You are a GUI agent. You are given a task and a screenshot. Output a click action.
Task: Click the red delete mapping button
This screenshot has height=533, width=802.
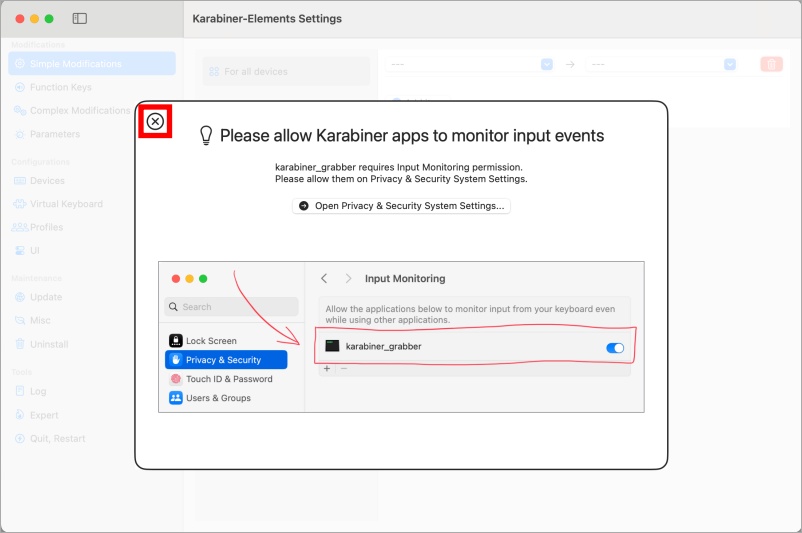pyautogui.click(x=771, y=64)
